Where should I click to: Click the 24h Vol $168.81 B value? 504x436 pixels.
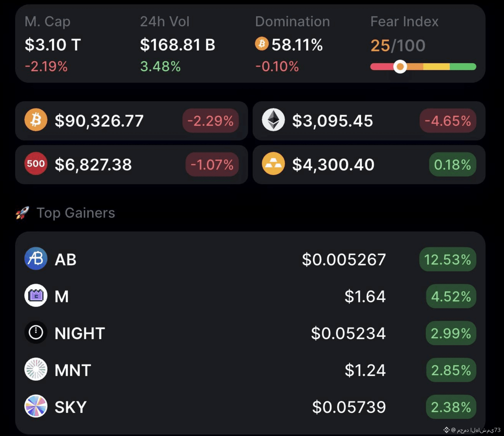pyautogui.click(x=178, y=45)
